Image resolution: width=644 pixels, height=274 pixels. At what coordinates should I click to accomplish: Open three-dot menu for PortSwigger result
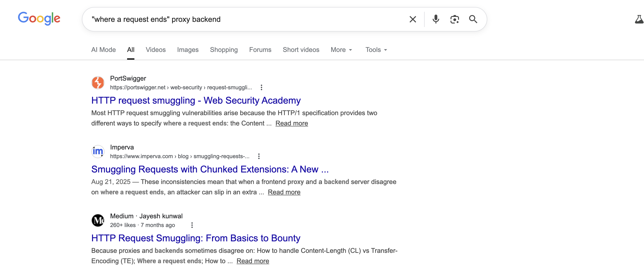261,87
